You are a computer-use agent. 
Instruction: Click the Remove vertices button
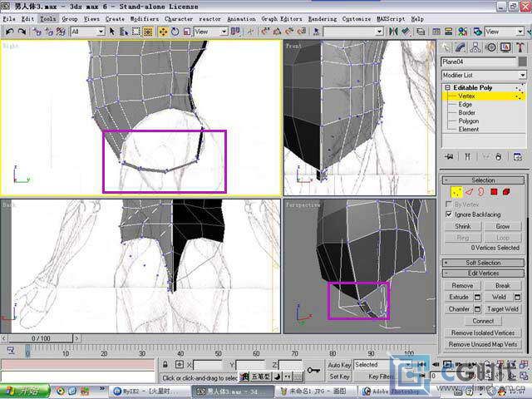tap(462, 286)
